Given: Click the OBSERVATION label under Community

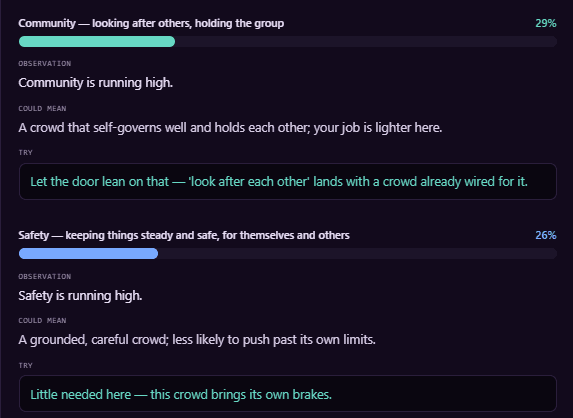Looking at the screenshot, I should pos(45,64).
